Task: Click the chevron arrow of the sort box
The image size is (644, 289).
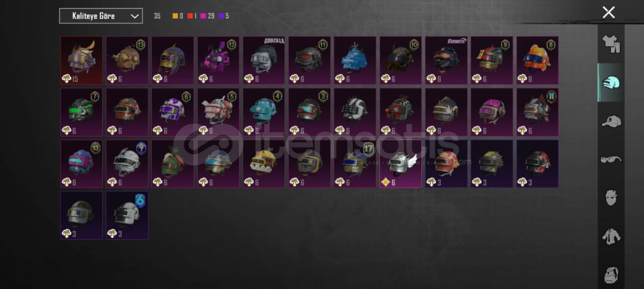Action: pos(134,16)
